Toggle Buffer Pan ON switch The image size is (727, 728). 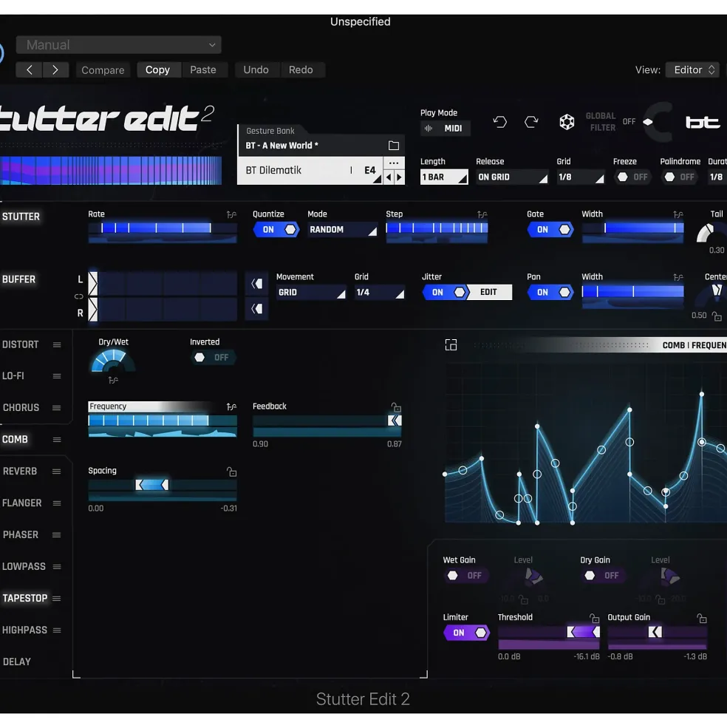[550, 292]
